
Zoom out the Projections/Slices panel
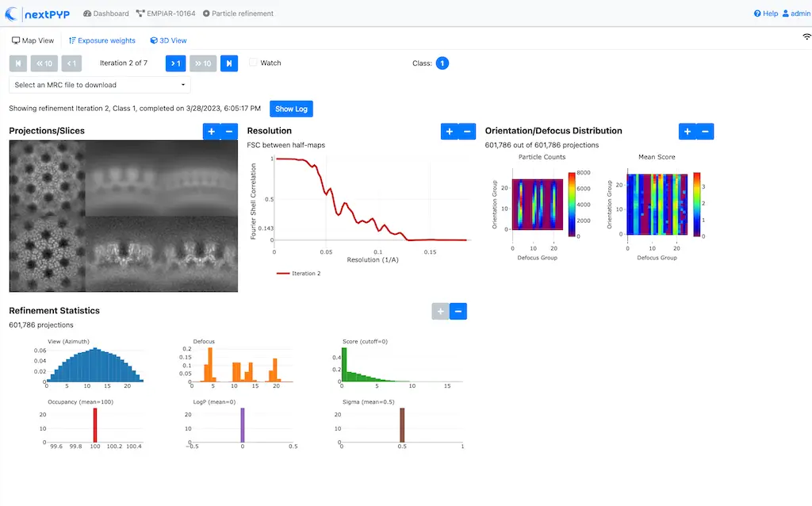click(229, 132)
